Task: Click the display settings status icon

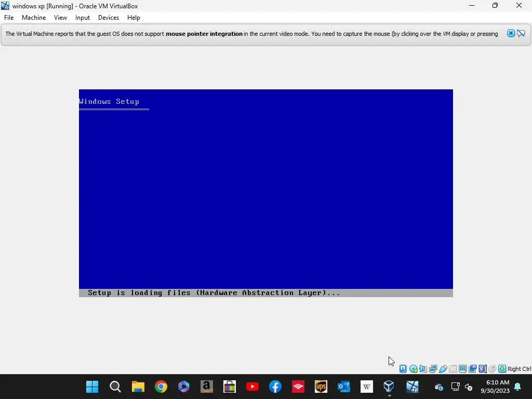Action: click(x=462, y=368)
